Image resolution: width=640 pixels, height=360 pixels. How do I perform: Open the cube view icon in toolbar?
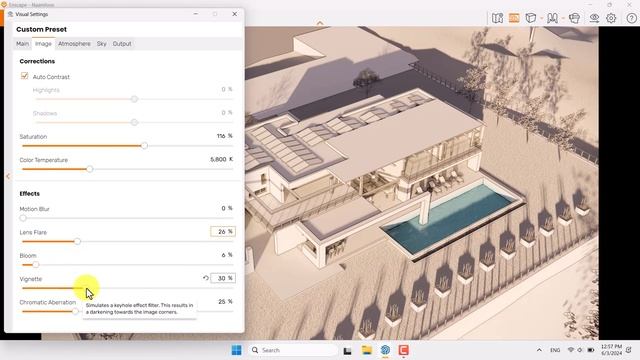531,18
